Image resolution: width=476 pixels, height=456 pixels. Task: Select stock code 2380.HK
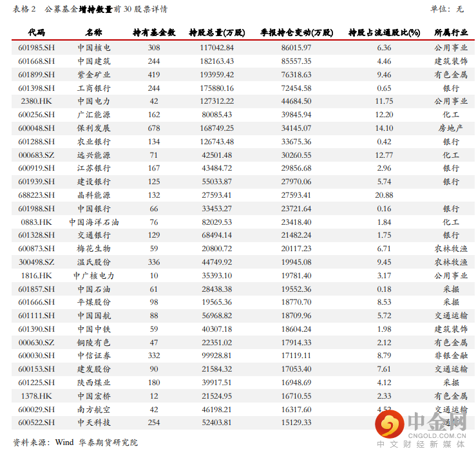(x=37, y=101)
